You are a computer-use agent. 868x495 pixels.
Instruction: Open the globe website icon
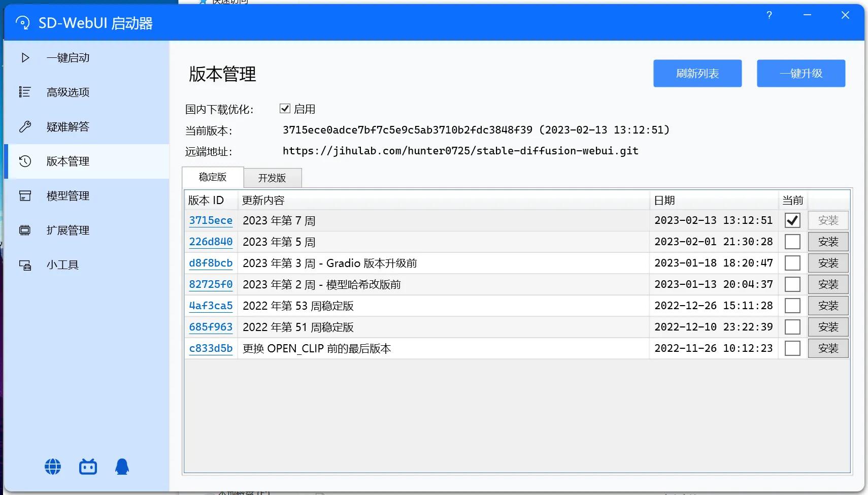click(53, 467)
